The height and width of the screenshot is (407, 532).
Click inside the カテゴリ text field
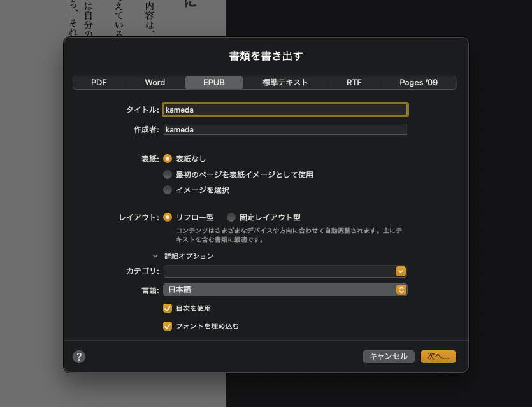click(279, 271)
